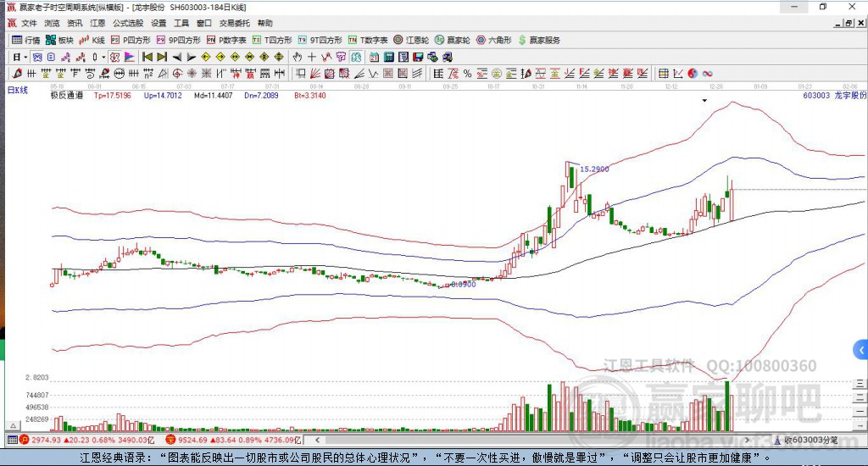Open the 江恩轮 Gann wheel tool
The image size is (868, 466).
coord(411,40)
